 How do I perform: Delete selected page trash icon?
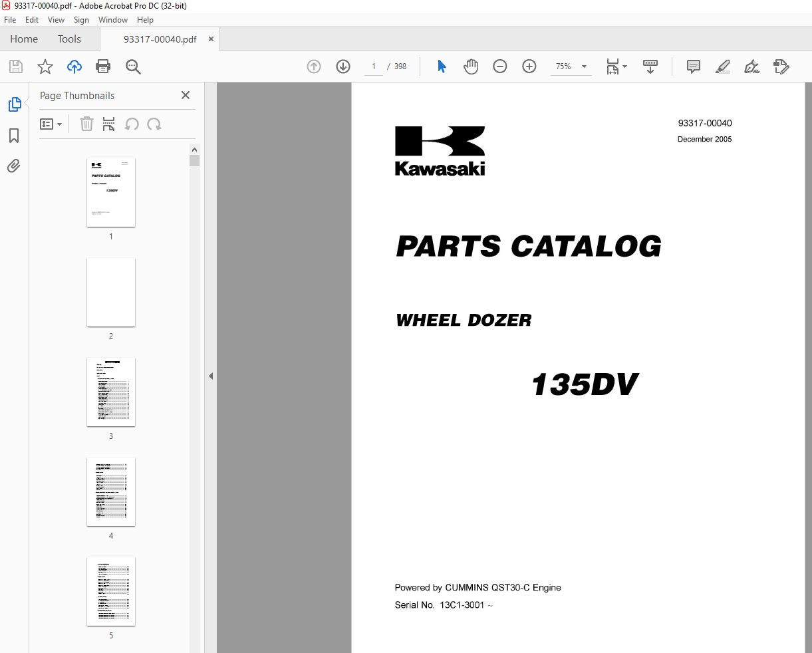point(86,124)
